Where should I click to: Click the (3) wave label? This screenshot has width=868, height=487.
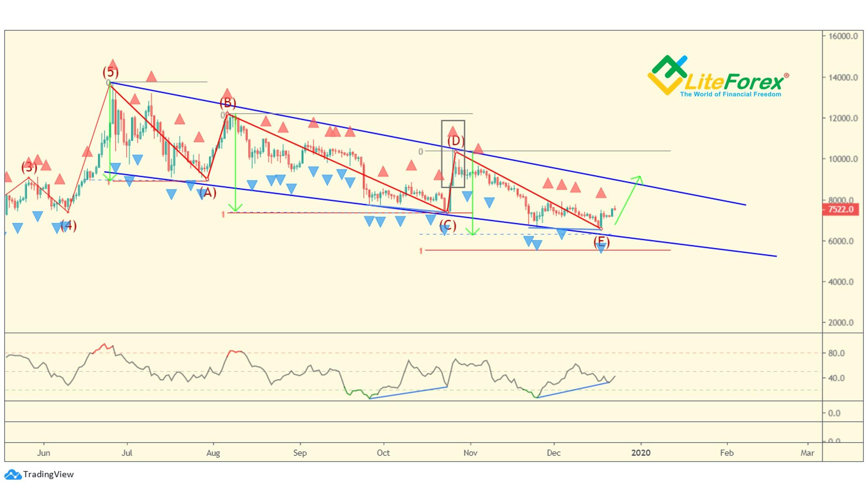click(x=29, y=167)
